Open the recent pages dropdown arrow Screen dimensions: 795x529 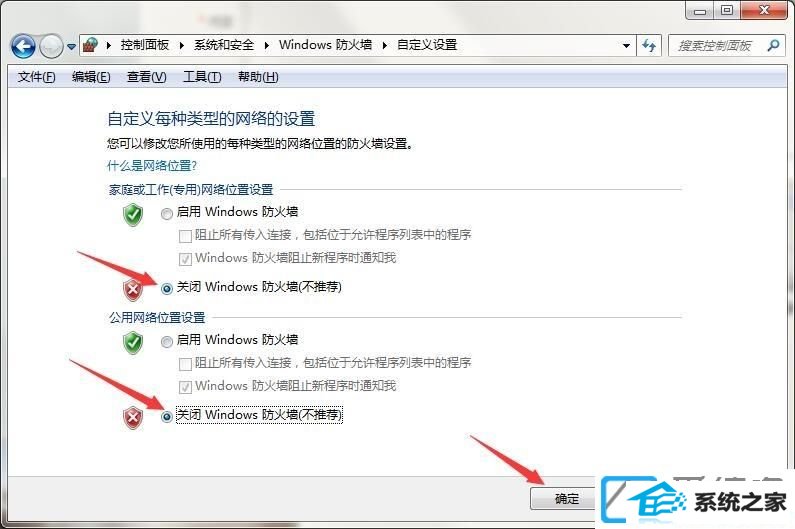[71, 47]
